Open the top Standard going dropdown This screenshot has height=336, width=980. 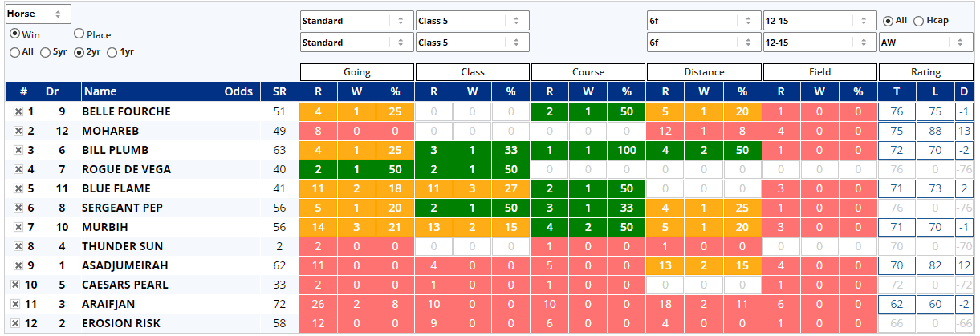356,21
